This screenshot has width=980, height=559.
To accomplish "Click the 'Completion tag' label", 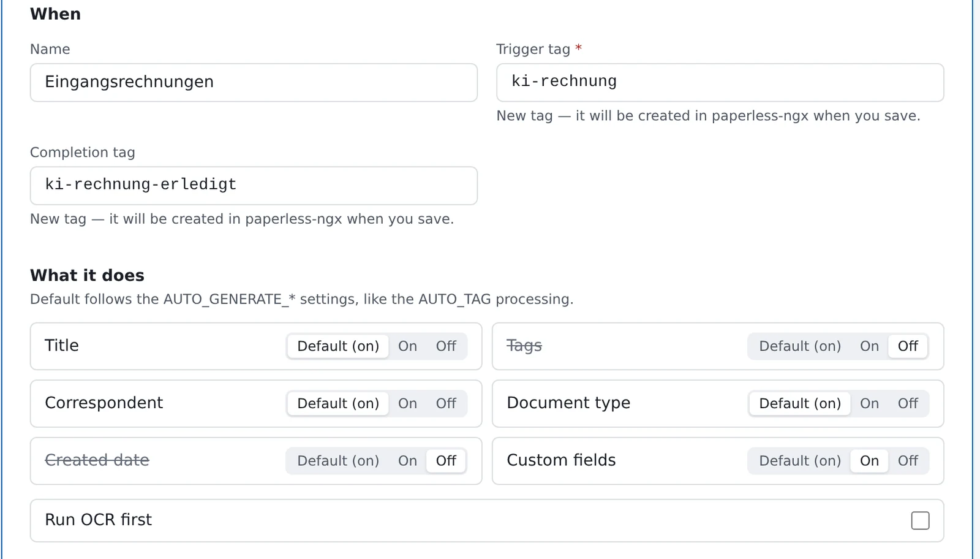I will [x=83, y=152].
